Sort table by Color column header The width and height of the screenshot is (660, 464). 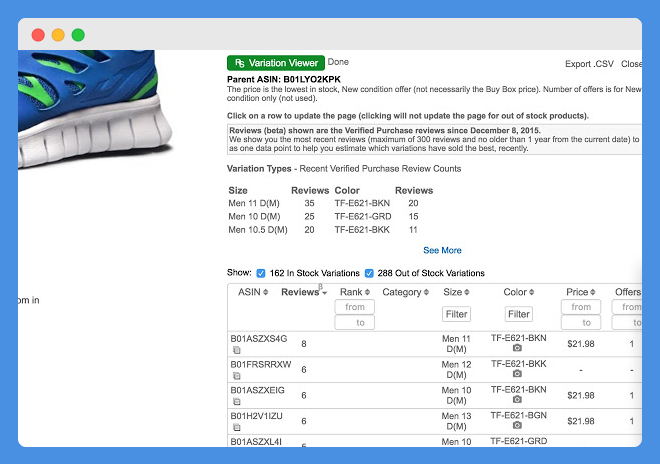(519, 292)
